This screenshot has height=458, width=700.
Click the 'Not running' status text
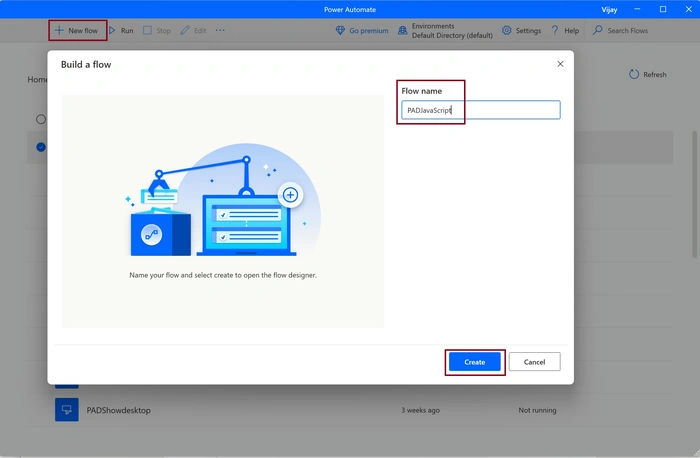[537, 410]
